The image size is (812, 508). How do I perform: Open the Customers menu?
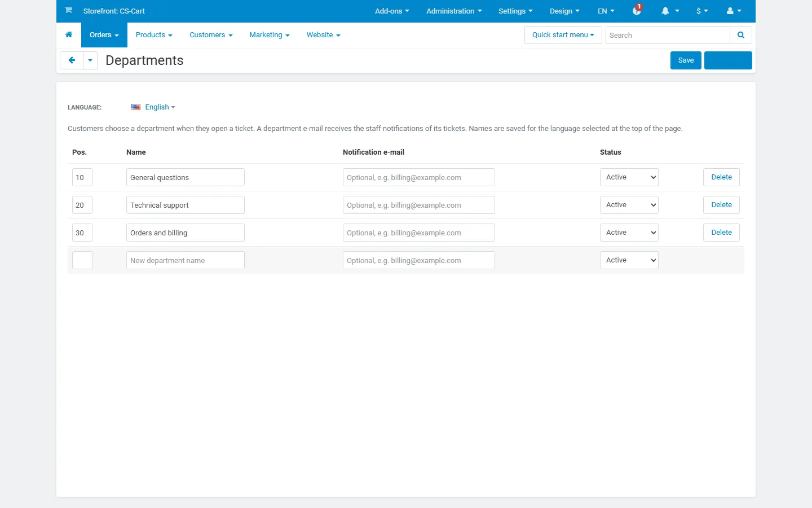(x=211, y=35)
